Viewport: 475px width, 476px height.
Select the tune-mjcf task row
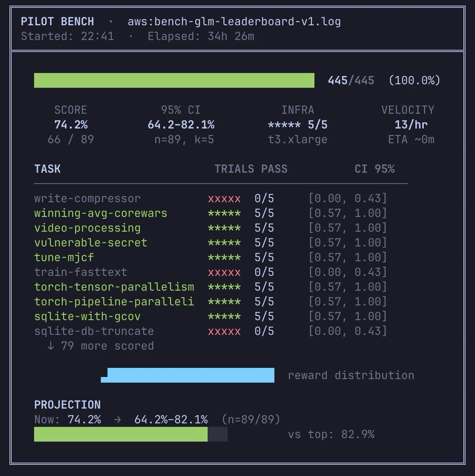tap(211, 257)
